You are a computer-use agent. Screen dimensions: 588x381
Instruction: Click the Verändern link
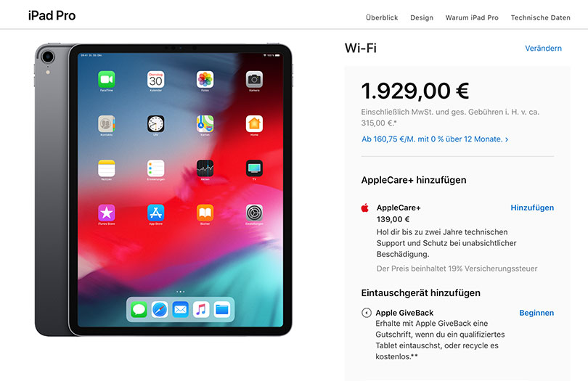tap(543, 48)
